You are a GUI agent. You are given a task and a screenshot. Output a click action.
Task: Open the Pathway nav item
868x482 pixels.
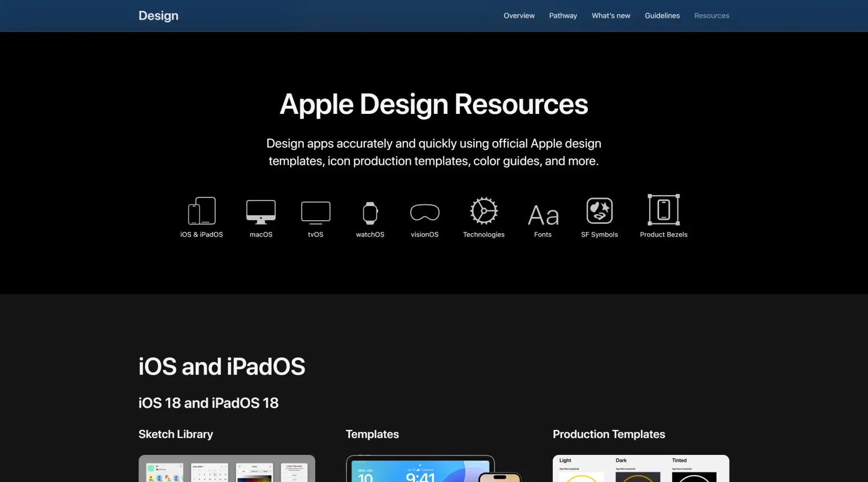(563, 16)
